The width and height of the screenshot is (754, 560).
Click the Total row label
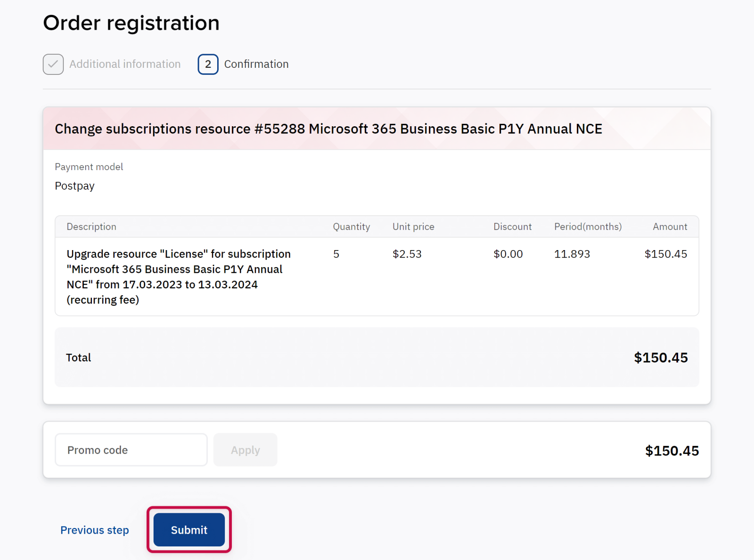pos(79,358)
